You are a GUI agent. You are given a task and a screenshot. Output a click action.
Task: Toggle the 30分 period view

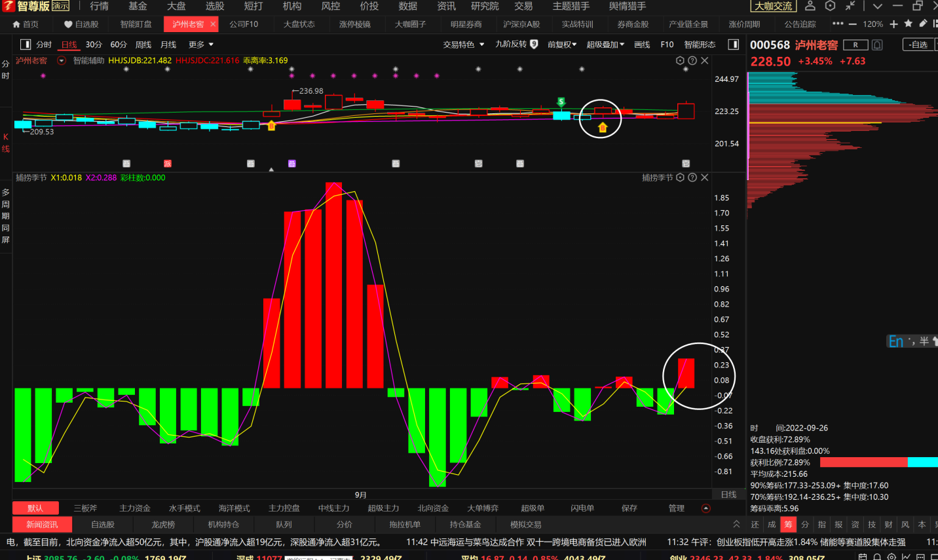tap(94, 45)
